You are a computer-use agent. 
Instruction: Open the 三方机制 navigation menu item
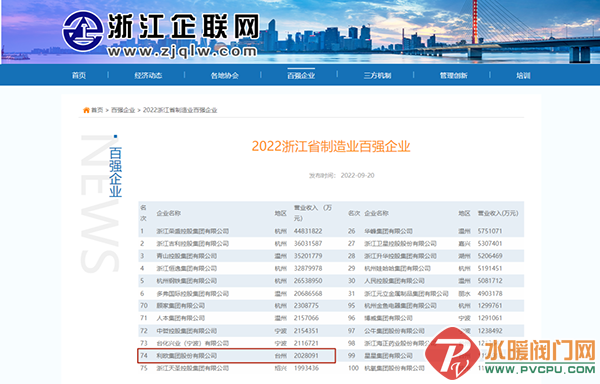[x=377, y=75]
